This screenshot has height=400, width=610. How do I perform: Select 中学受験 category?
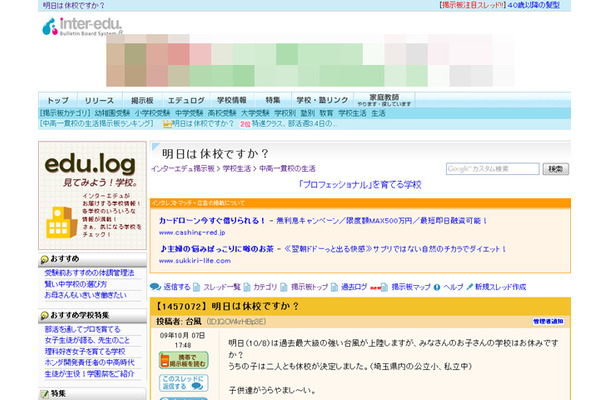coord(189,113)
